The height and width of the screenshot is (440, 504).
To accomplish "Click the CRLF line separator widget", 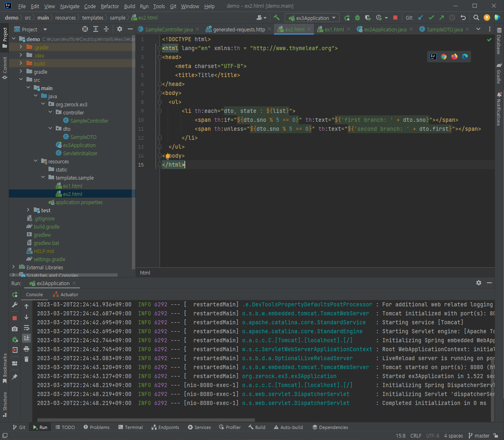I will pos(416,436).
